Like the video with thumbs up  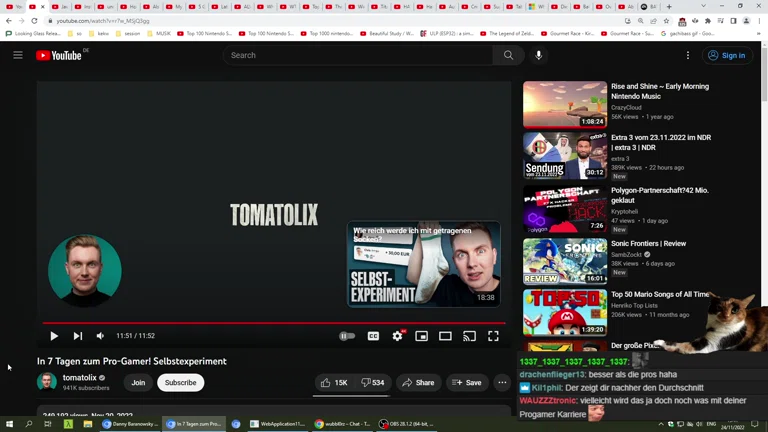[334, 383]
